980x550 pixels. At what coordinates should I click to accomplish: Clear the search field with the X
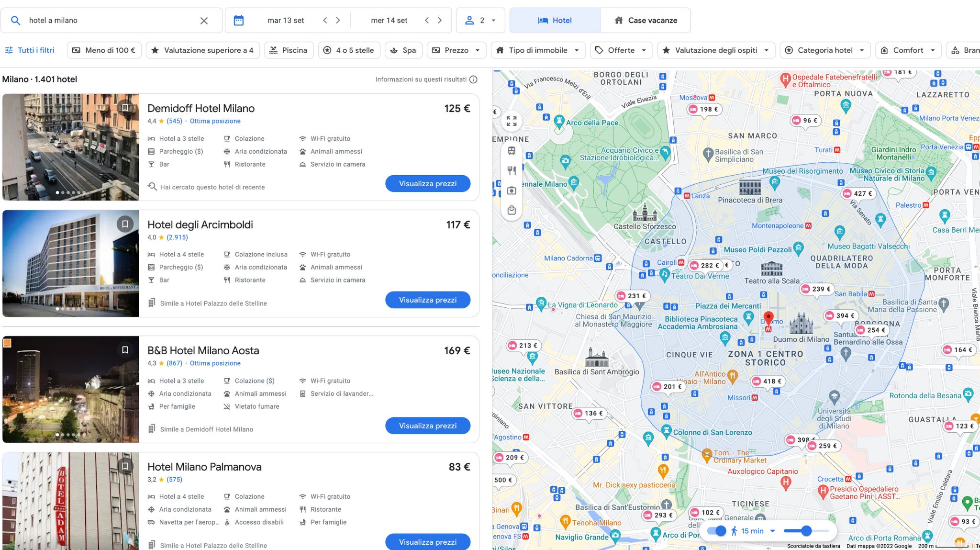(204, 21)
